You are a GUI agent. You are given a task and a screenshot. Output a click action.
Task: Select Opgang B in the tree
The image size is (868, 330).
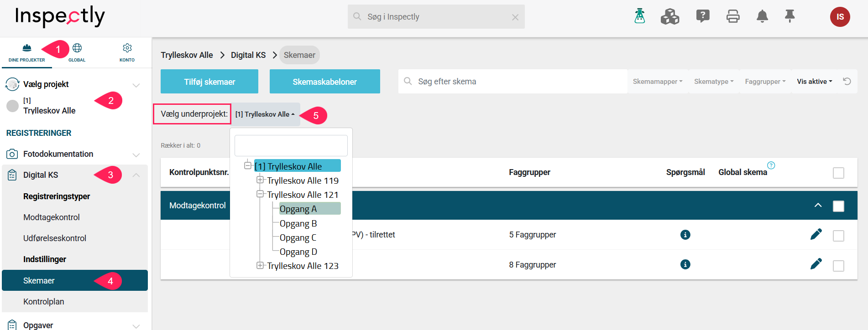click(x=298, y=223)
